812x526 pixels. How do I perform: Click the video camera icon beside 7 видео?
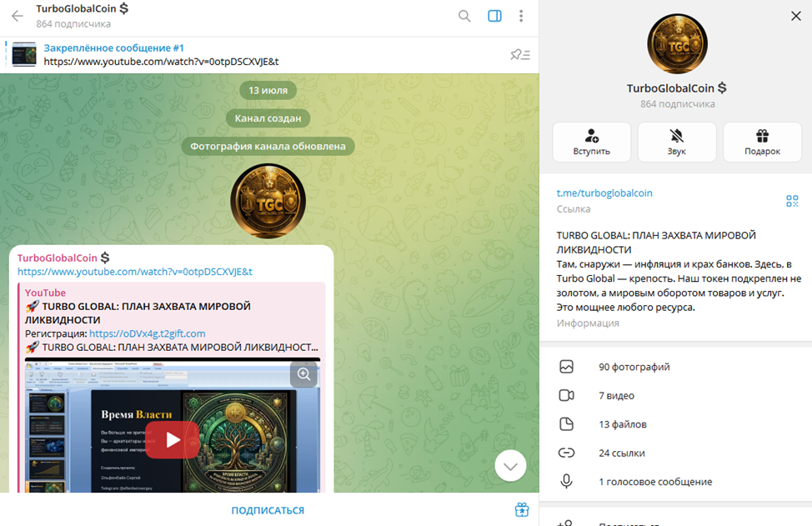coord(567,395)
